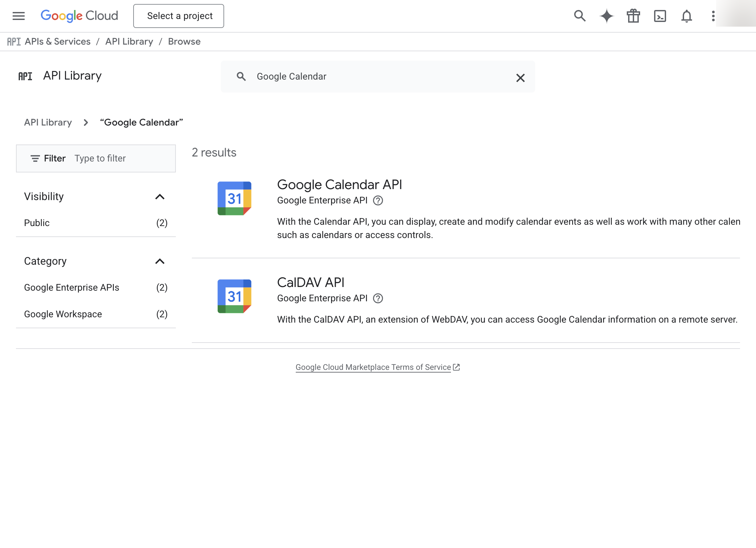Click the Browse breadcrumb

pos(184,42)
